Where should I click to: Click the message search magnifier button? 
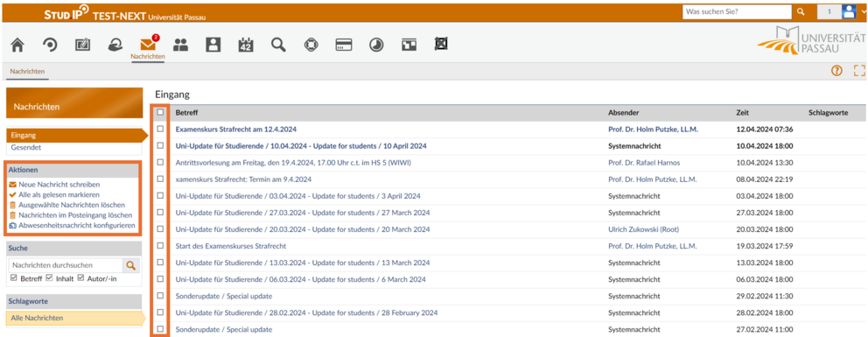[x=130, y=265]
